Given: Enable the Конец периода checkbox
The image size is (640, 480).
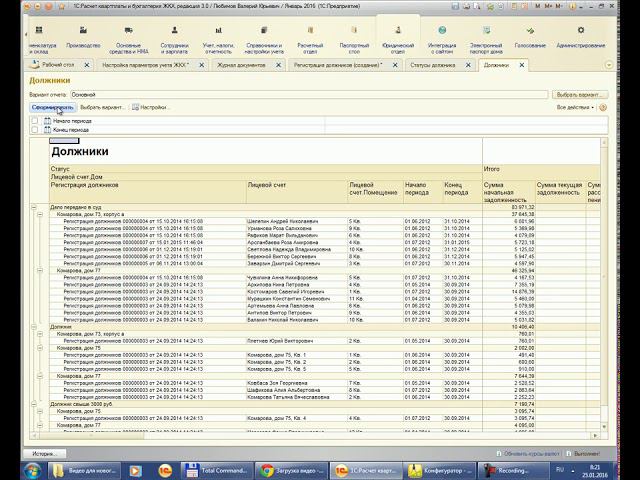Looking at the screenshot, I should (36, 130).
